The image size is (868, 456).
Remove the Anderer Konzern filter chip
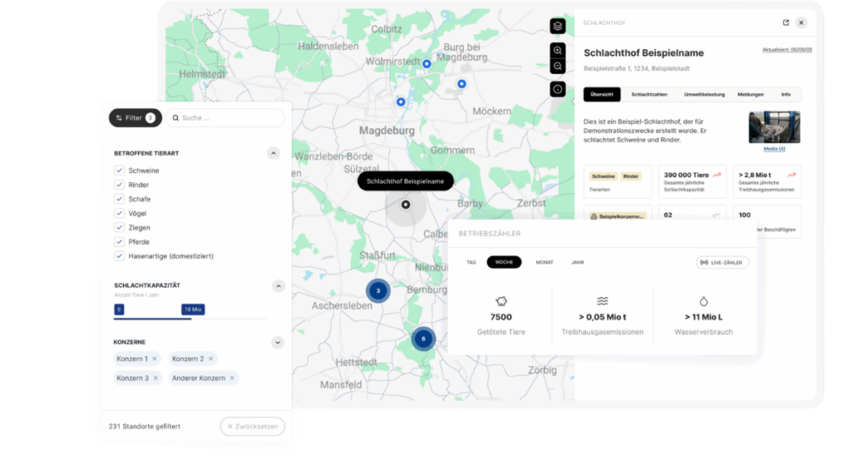pos(232,378)
